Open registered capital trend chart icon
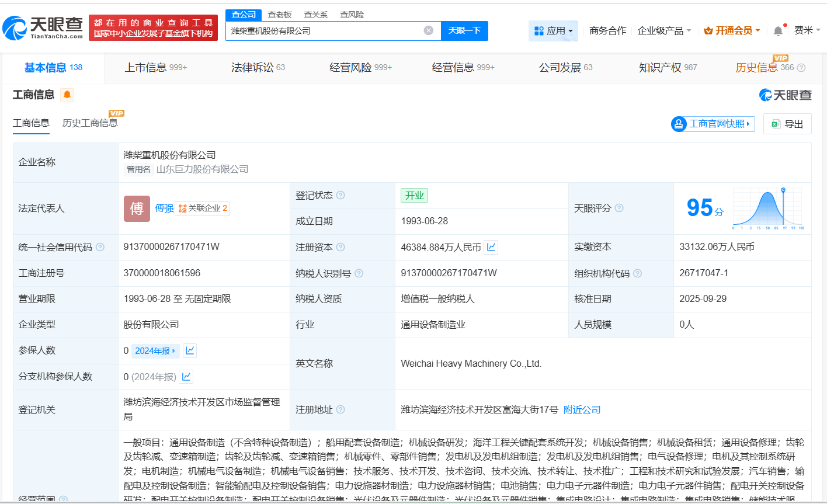Viewport: 827px width, 504px height. (x=491, y=247)
